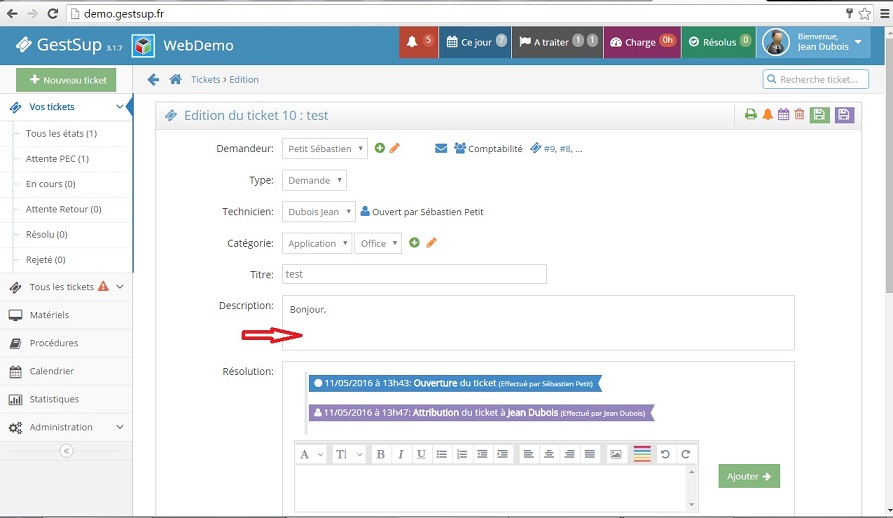Insert a numbered list in the editor
Screen dimensions: 893x518
point(462,454)
